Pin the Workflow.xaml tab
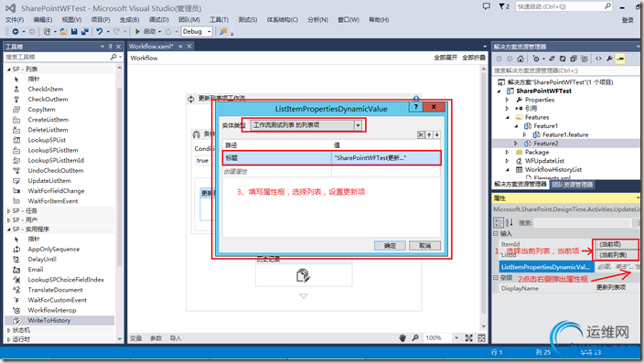The height and width of the screenshot is (363, 644). pos(180,47)
